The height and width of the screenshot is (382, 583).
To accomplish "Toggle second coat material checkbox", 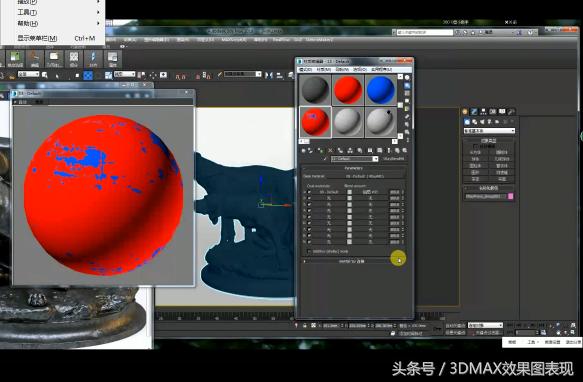I will [x=309, y=198].
